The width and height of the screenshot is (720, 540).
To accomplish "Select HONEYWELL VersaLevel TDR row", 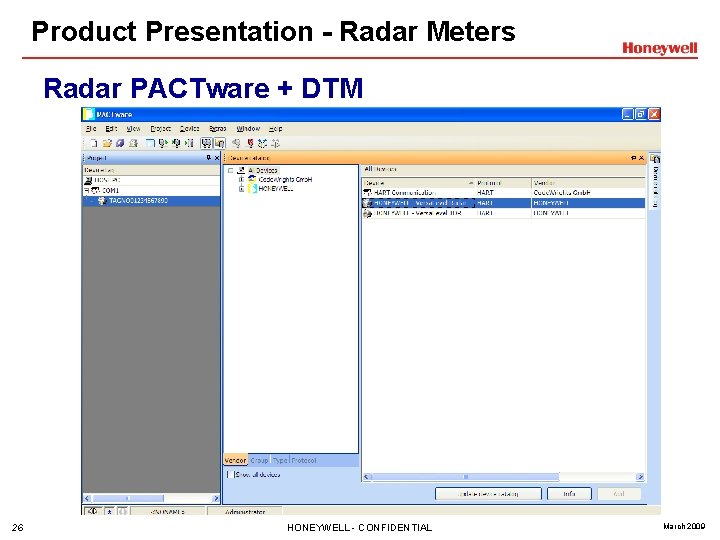I will pyautogui.click(x=503, y=213).
